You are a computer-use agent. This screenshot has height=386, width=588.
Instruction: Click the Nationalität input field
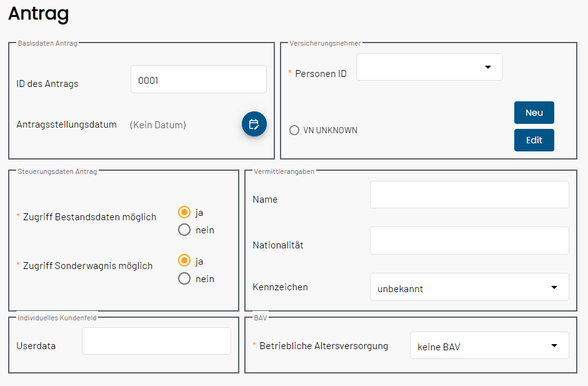[x=469, y=241]
